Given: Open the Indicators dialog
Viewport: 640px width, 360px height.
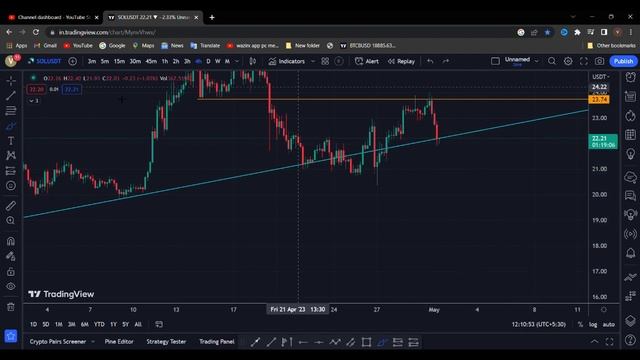Looking at the screenshot, I should (x=287, y=61).
